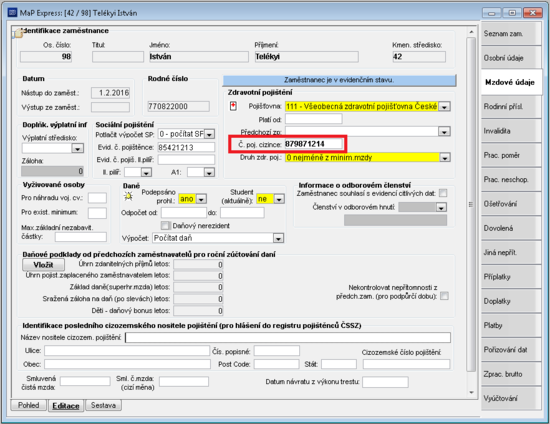Click the vertical scrollbar thumb
550x424 pixels.
(471, 204)
